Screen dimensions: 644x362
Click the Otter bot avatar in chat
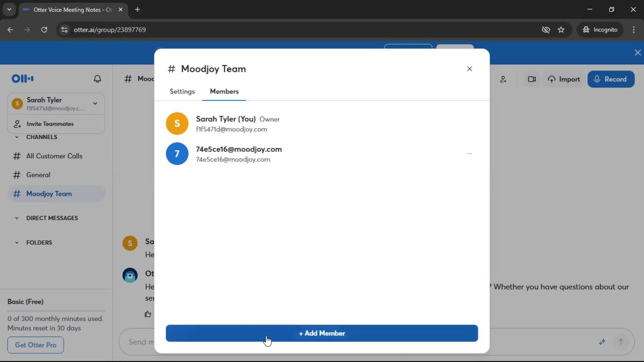(x=130, y=276)
